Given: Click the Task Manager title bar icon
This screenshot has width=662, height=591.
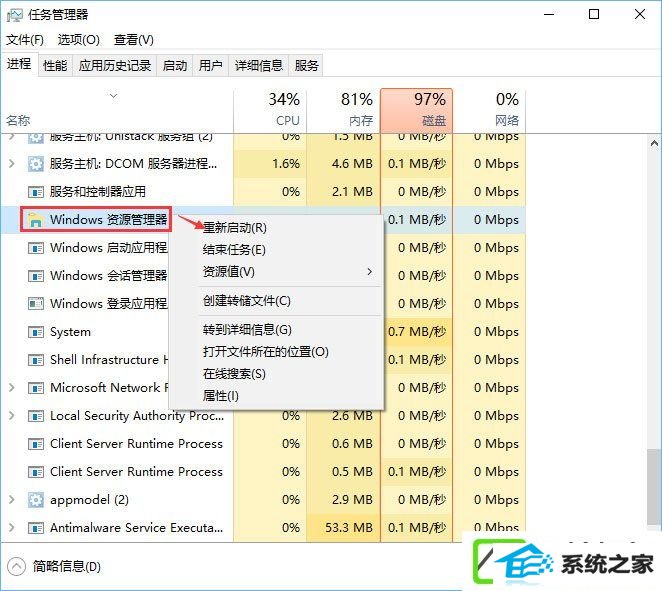Looking at the screenshot, I should [x=14, y=15].
